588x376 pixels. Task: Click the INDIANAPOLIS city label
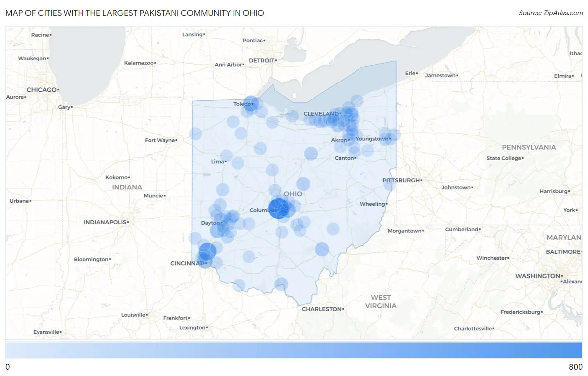tap(105, 222)
